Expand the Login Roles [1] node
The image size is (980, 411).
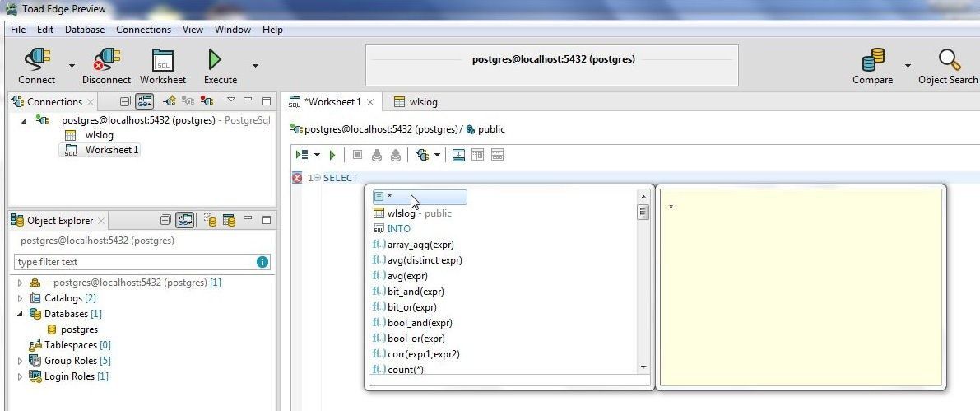20,376
